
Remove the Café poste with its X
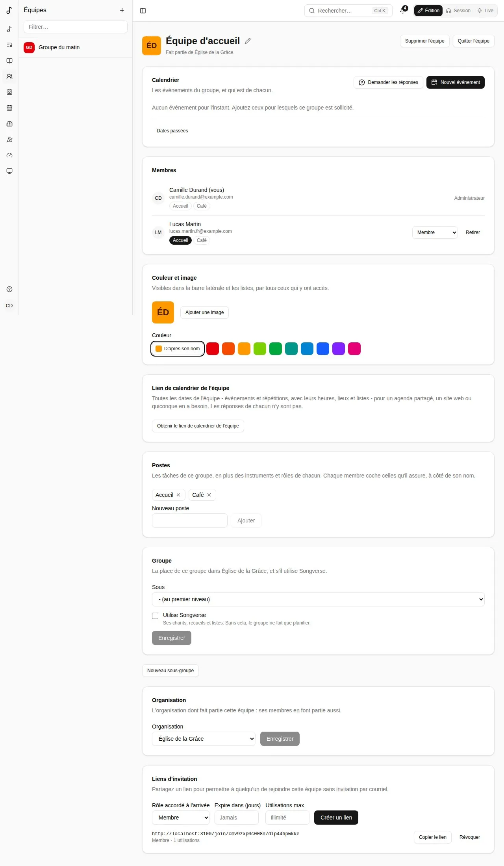209,495
